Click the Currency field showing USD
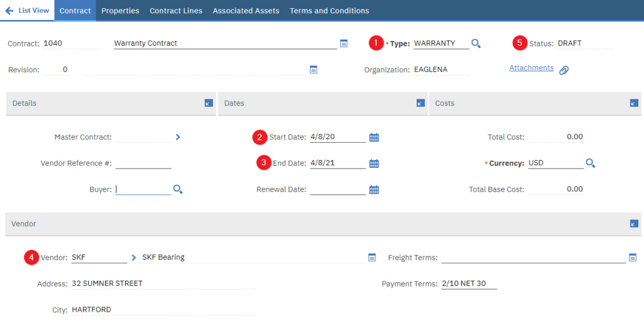Screen dimensions: 644x330 point(556,163)
